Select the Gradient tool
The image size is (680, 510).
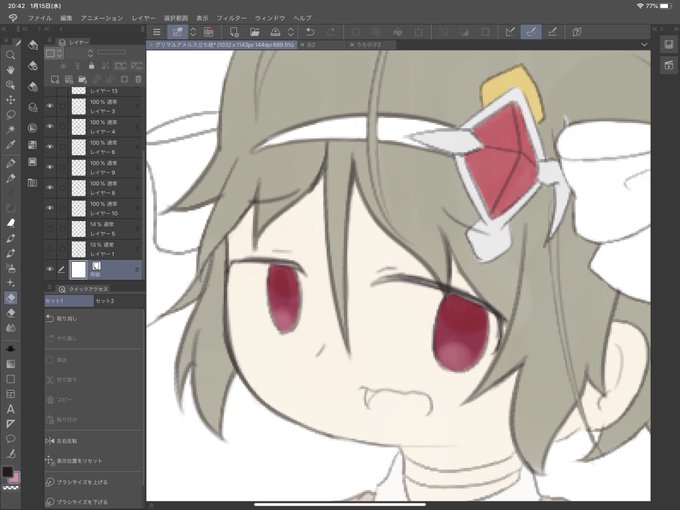coord(10,364)
